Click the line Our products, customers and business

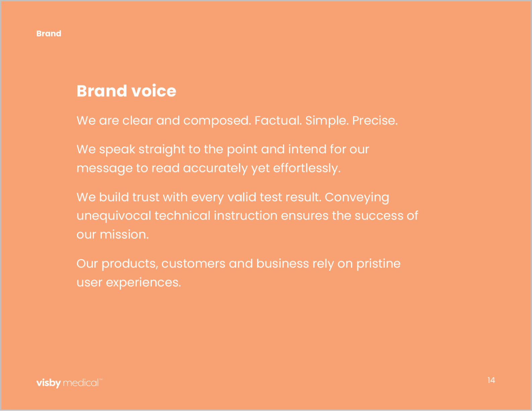(239, 264)
